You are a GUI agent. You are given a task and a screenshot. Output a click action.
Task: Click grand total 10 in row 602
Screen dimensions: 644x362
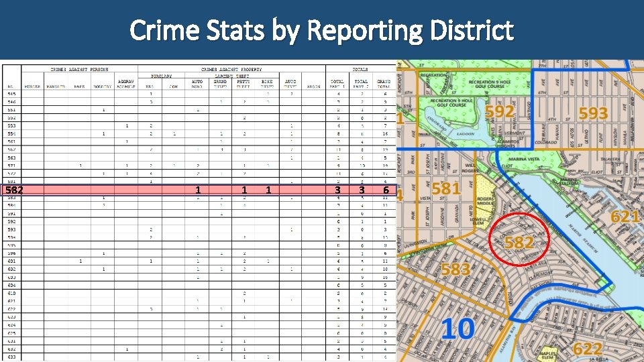coord(385,269)
